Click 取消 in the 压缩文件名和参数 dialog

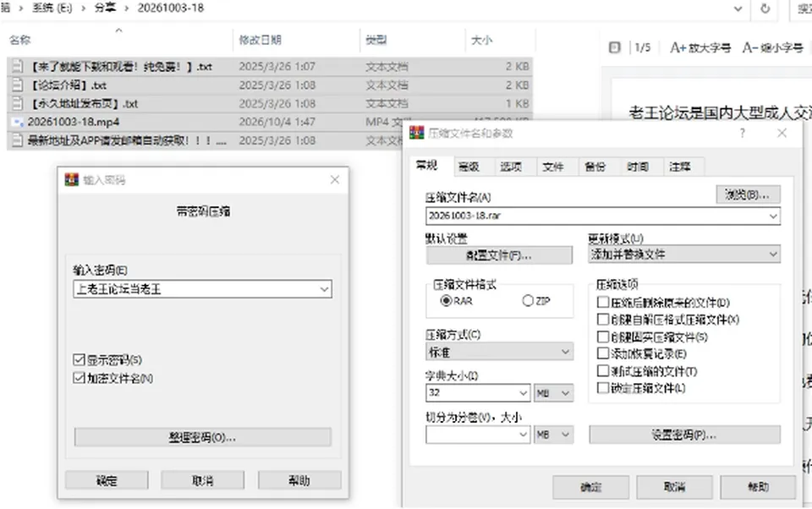pos(674,487)
